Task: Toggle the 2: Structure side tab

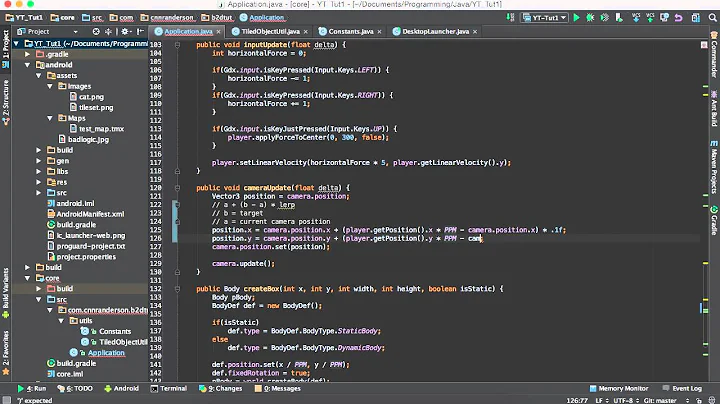Action: tap(6, 102)
